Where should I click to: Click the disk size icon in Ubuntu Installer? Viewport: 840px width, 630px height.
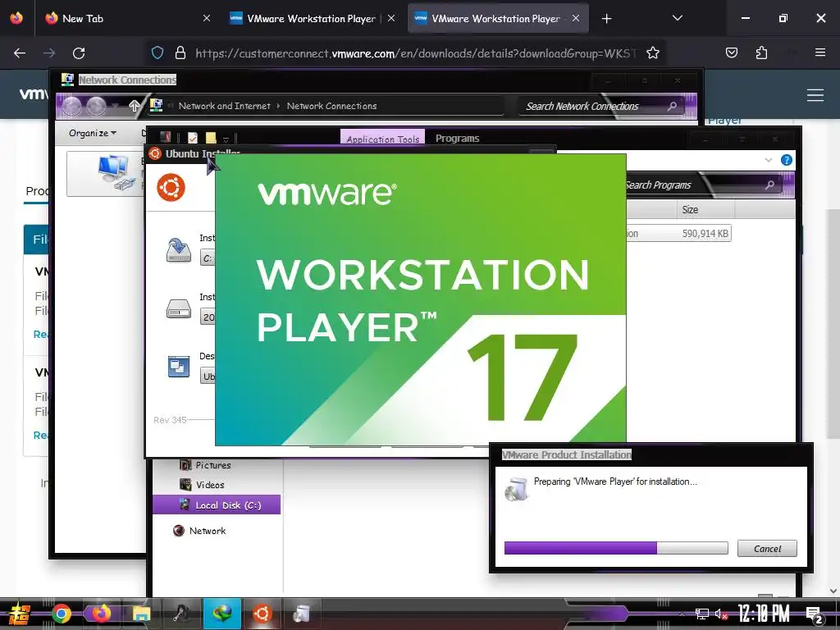click(178, 308)
